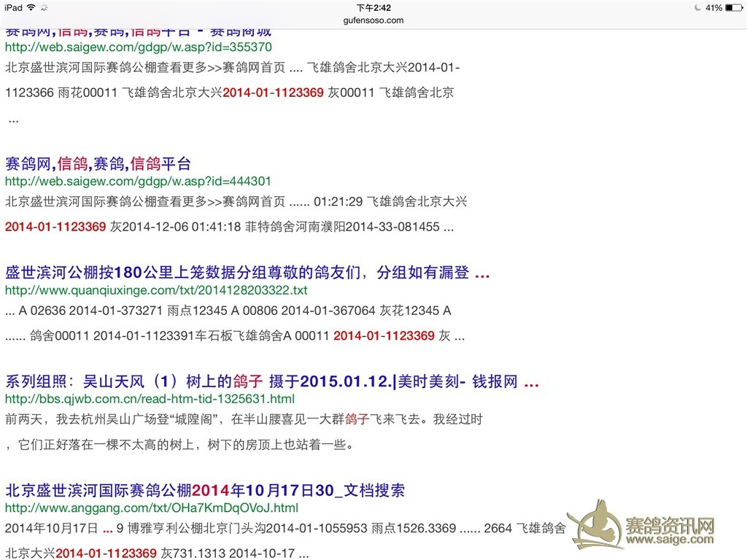Open the 盛世滨河公棚按180公里上笼数据分组 result
Viewport: 747px width, 560px height.
pyautogui.click(x=246, y=272)
